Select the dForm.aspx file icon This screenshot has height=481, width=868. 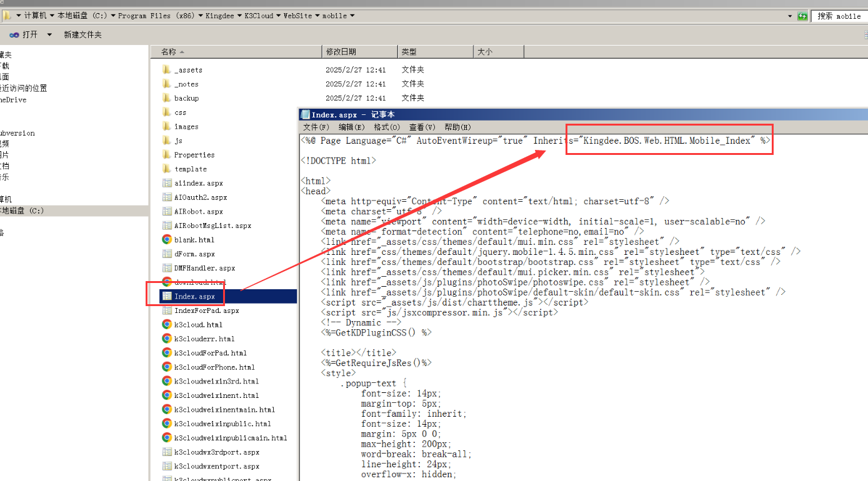(x=167, y=254)
